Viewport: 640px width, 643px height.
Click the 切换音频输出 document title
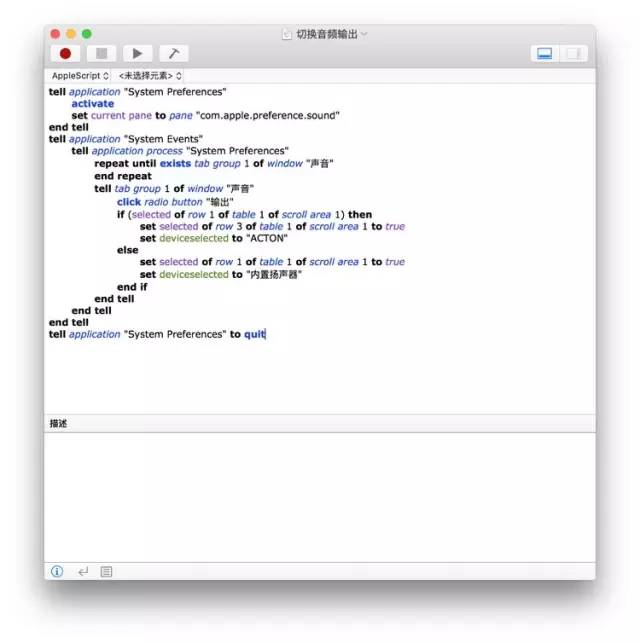[328, 34]
